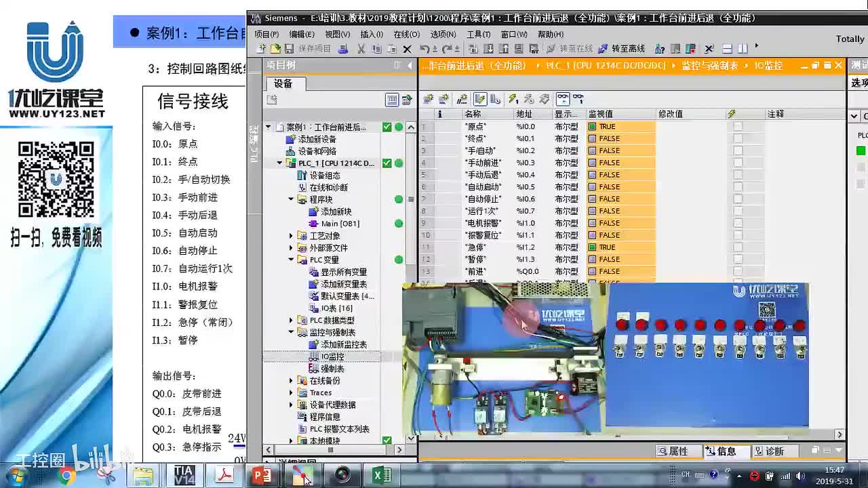868x488 pixels.
Task: Click Go offline (转至离线) toolbar button
Action: (x=621, y=49)
